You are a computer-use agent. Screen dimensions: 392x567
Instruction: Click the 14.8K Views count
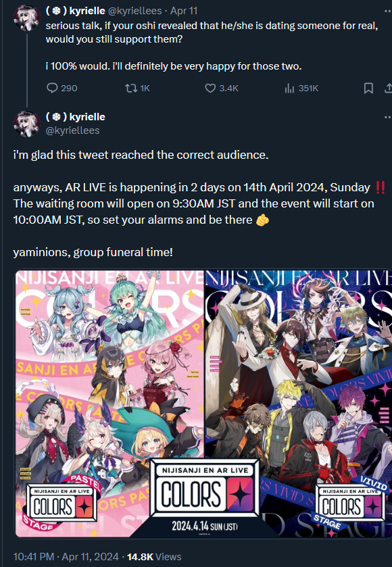coord(154,556)
